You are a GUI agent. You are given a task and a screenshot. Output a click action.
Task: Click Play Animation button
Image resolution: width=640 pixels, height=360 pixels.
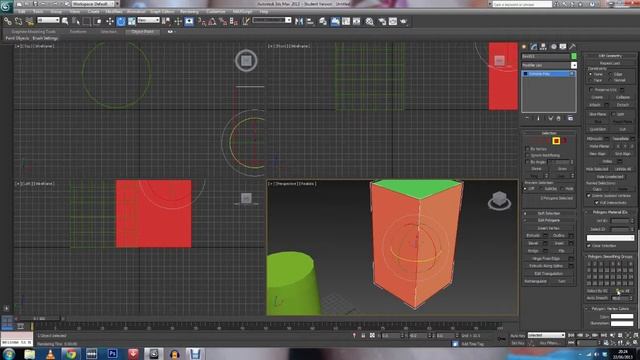click(587, 335)
